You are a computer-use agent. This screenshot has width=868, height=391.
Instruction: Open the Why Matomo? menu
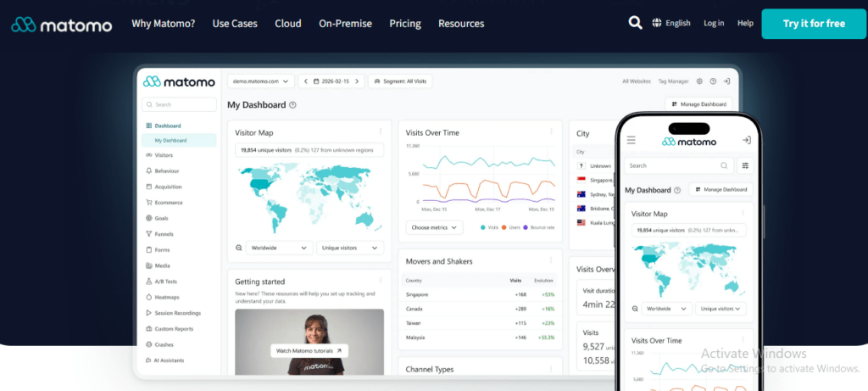coord(164,24)
